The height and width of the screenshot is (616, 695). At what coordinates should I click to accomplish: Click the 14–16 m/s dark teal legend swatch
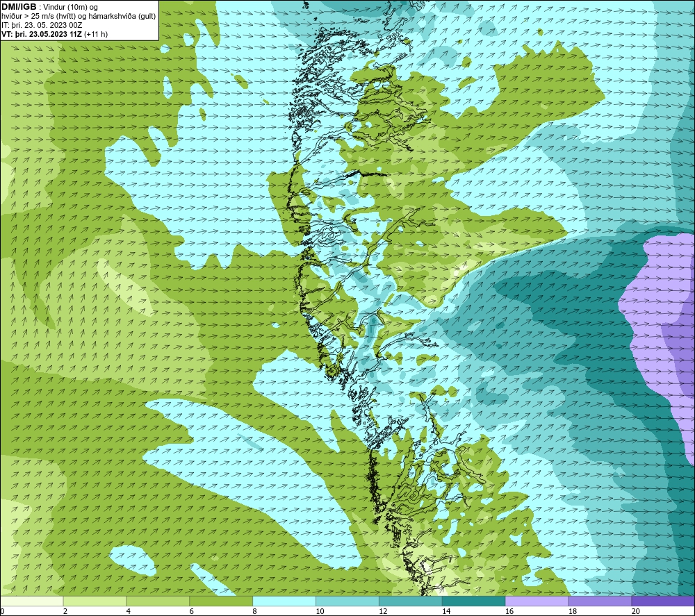474,601
